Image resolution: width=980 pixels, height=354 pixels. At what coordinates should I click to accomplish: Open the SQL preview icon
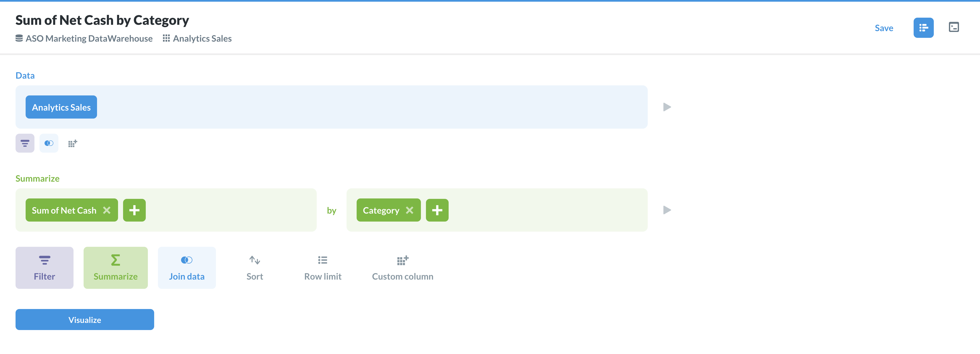953,27
